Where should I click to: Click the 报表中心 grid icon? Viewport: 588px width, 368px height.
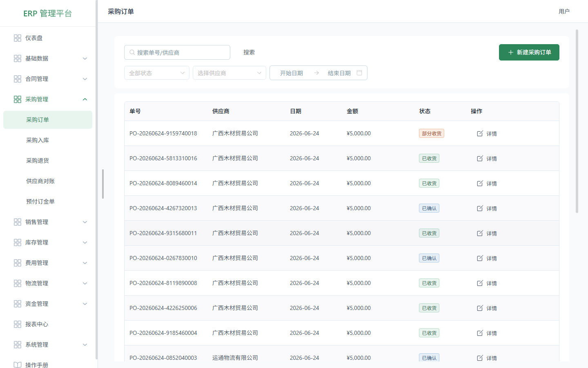click(18, 324)
